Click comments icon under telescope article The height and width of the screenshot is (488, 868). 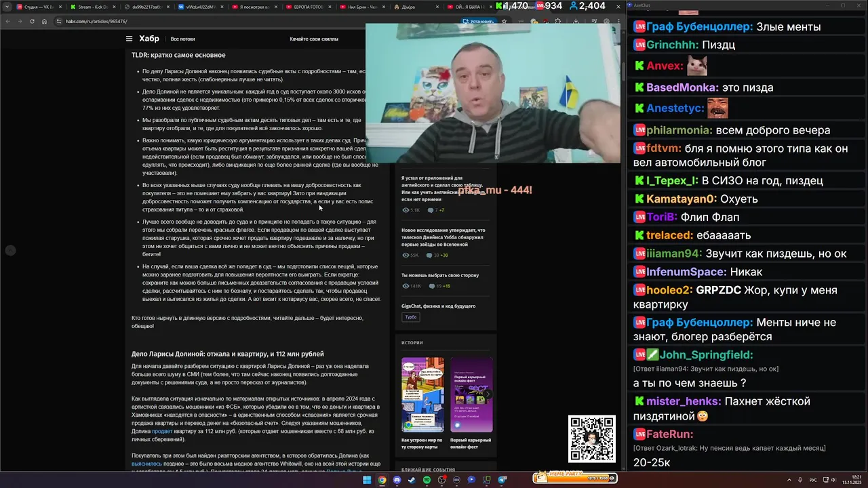429,256
